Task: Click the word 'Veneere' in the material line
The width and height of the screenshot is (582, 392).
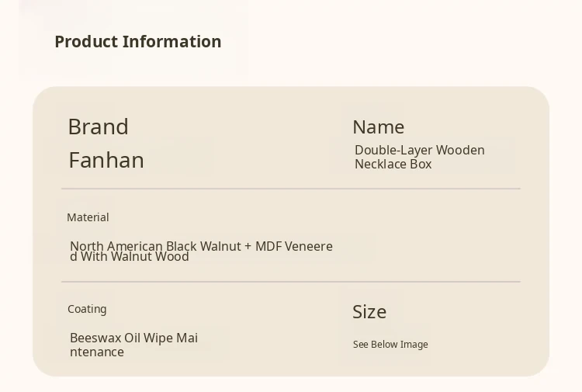Action: [x=309, y=245]
